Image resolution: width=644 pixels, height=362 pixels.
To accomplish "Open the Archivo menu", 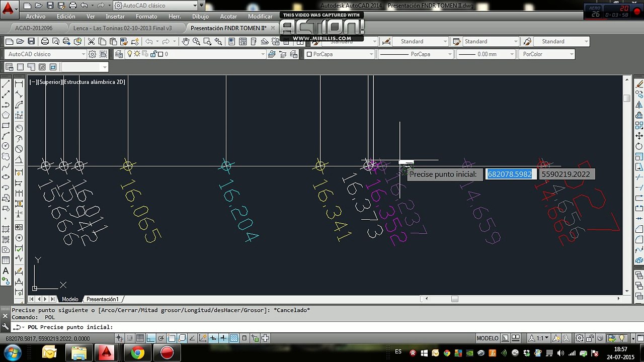I will click(36, 17).
